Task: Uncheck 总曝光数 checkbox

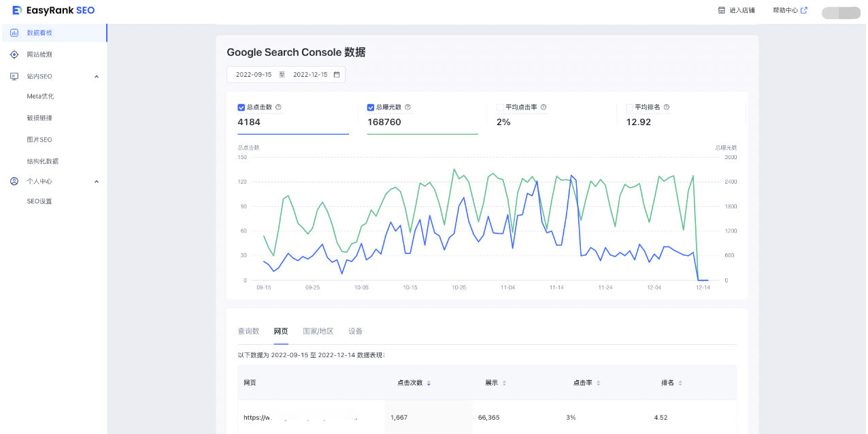Action: (371, 107)
